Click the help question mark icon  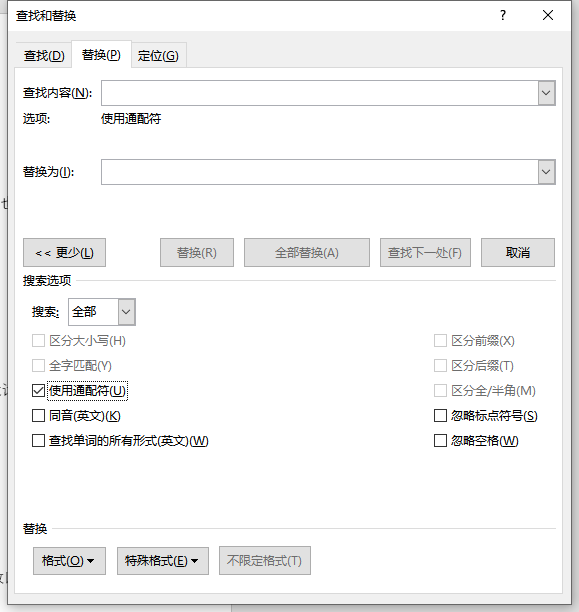(503, 16)
